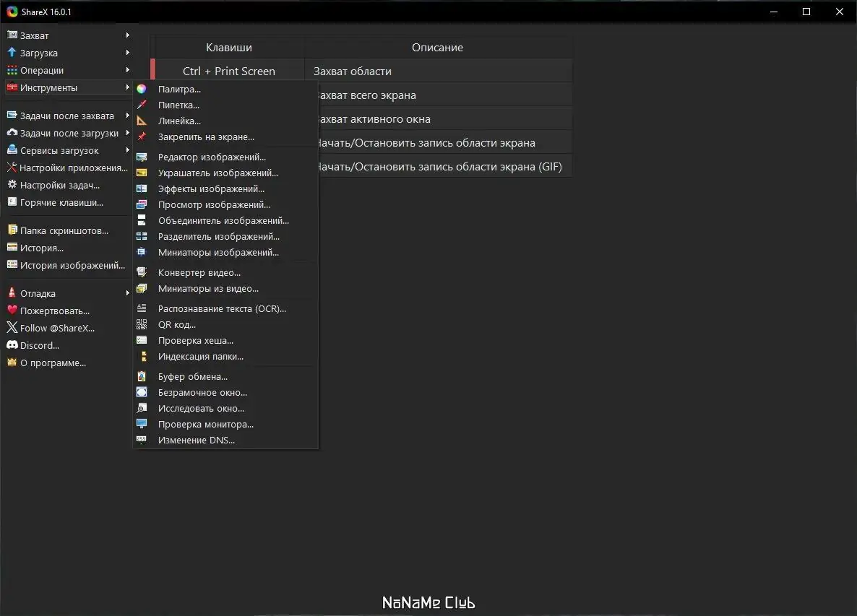Expand the Операции submenu arrow
The height and width of the screenshot is (616, 857).
click(127, 70)
